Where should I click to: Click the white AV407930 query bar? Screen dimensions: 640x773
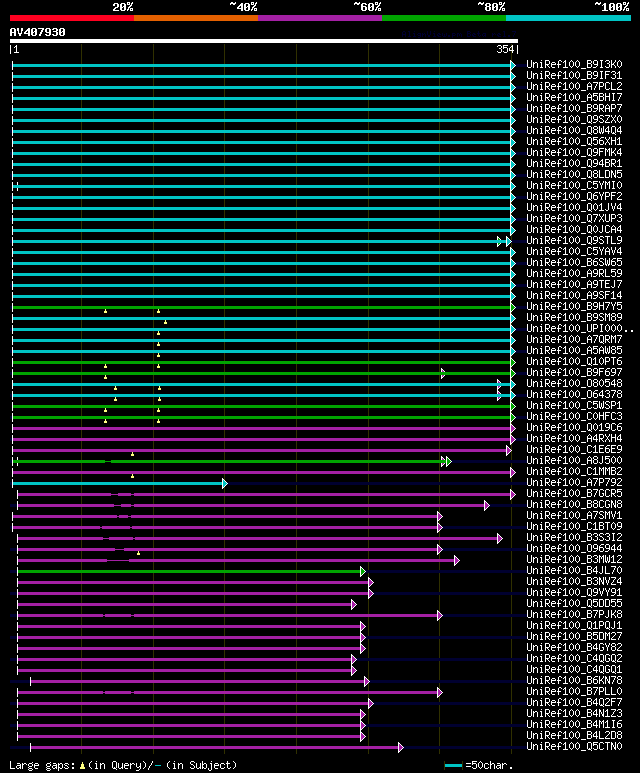coord(264,41)
